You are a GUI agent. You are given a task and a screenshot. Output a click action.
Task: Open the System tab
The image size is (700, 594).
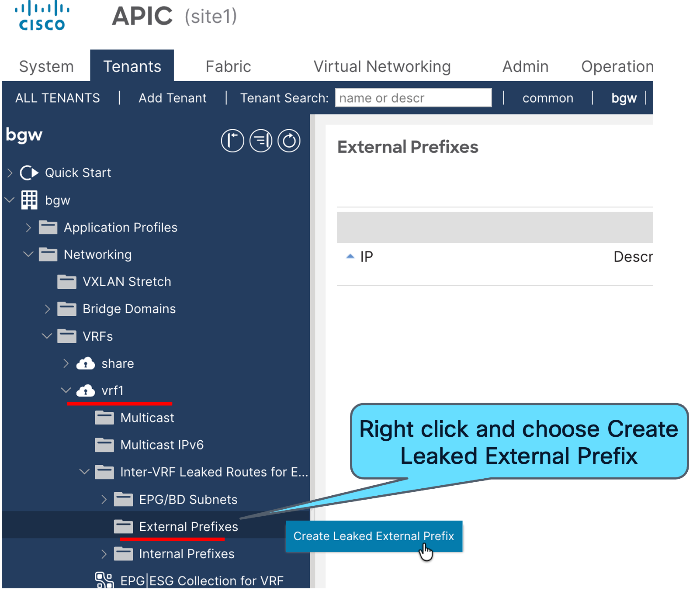click(x=46, y=66)
